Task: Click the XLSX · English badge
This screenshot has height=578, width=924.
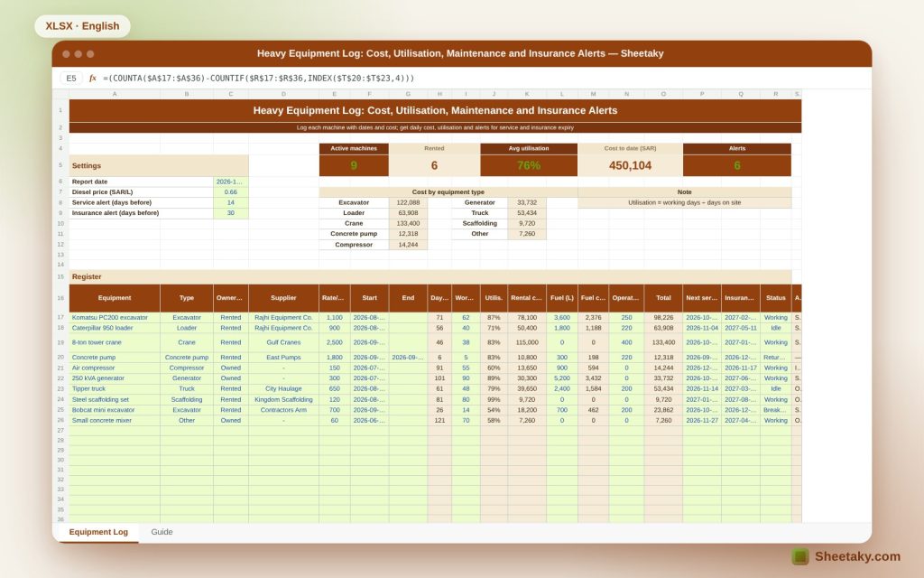Action: coord(82,26)
